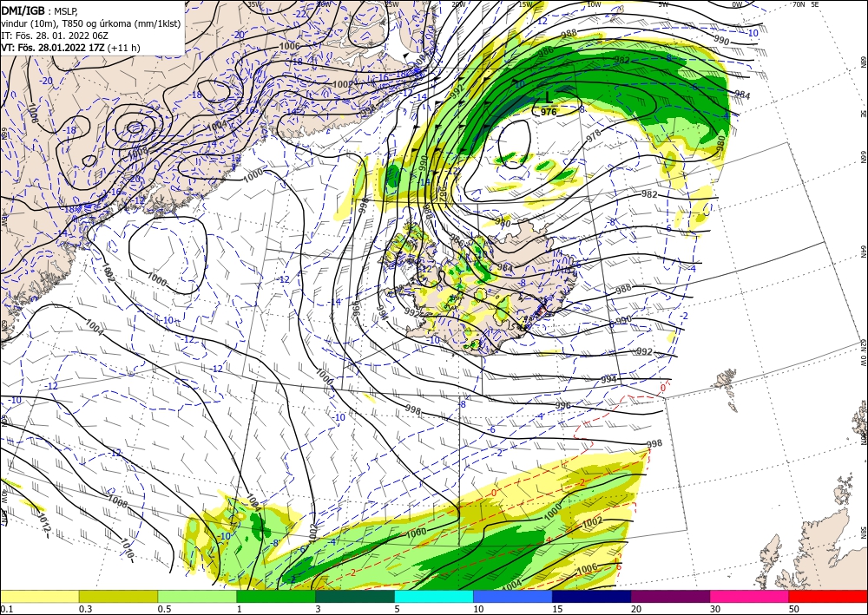Screen dimensions: 868x615
Task: Pick the cyan 5 mm legend swatch
Action: 434,596
